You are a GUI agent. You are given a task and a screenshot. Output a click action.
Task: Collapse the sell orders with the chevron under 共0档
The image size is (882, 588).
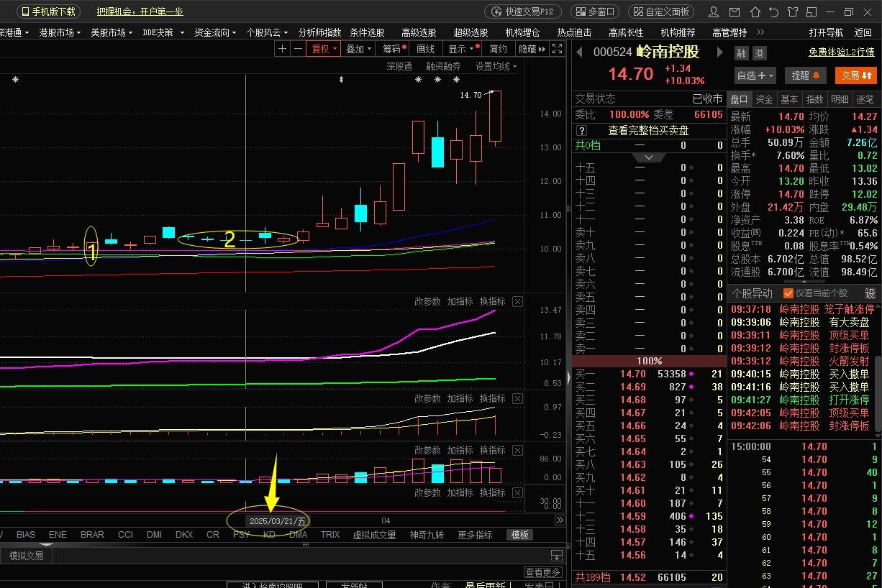click(x=649, y=157)
